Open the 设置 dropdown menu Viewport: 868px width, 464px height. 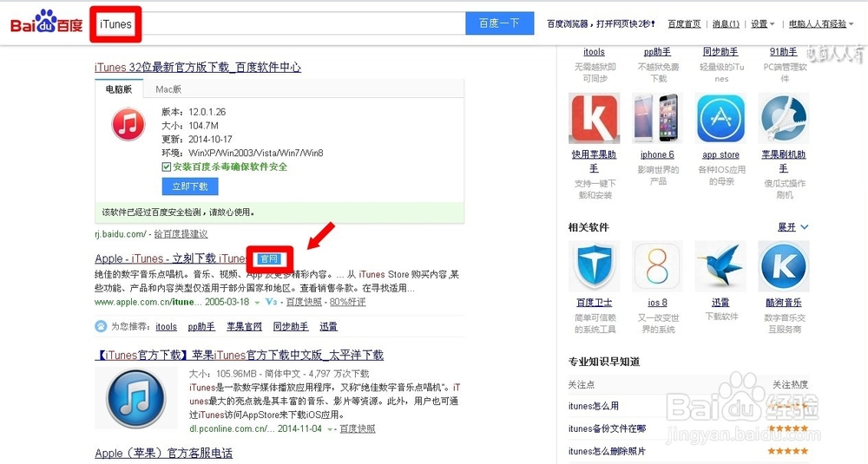point(763,23)
